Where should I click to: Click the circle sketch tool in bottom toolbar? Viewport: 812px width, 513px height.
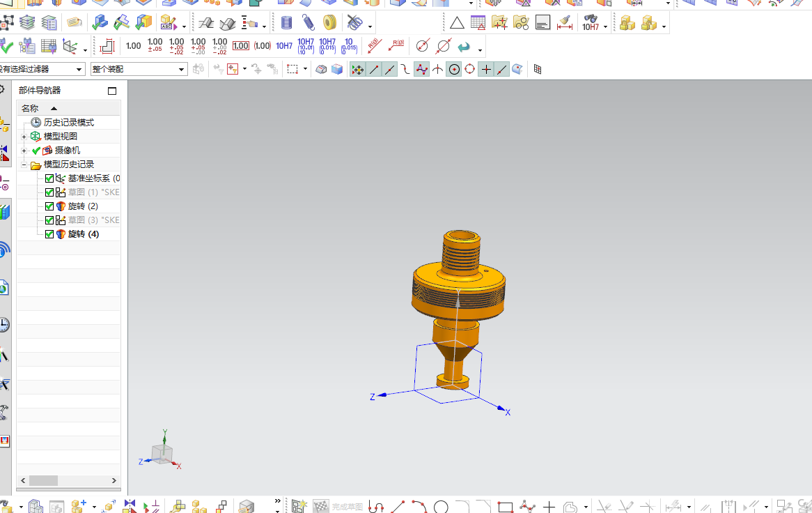tap(441, 507)
